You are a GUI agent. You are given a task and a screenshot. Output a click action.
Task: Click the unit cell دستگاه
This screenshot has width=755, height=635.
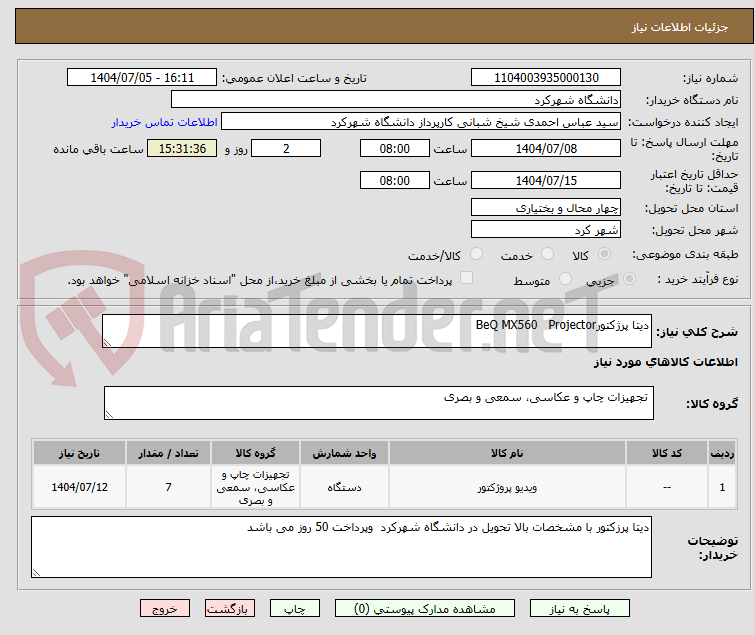tap(344, 487)
